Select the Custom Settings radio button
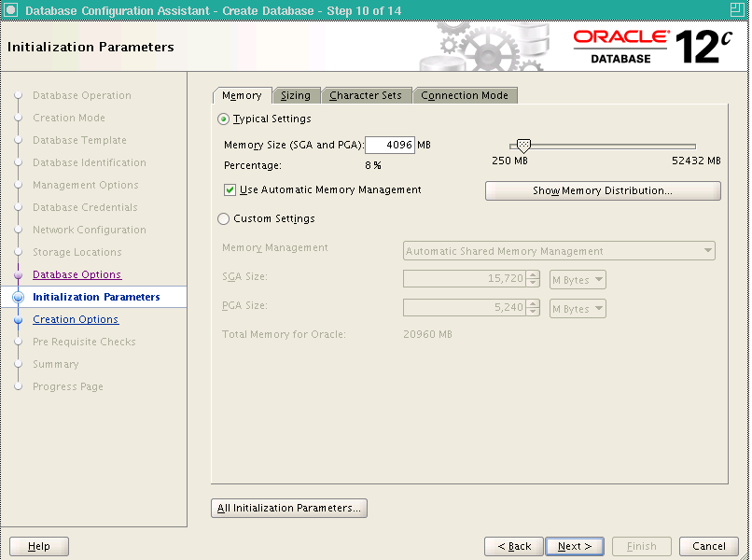 click(x=223, y=218)
